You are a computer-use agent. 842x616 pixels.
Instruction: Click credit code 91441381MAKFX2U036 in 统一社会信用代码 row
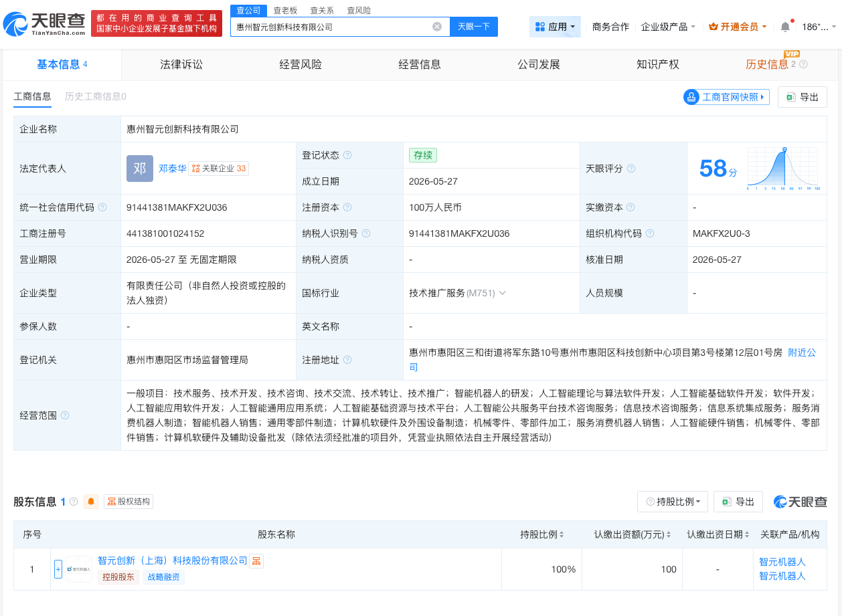177,207
